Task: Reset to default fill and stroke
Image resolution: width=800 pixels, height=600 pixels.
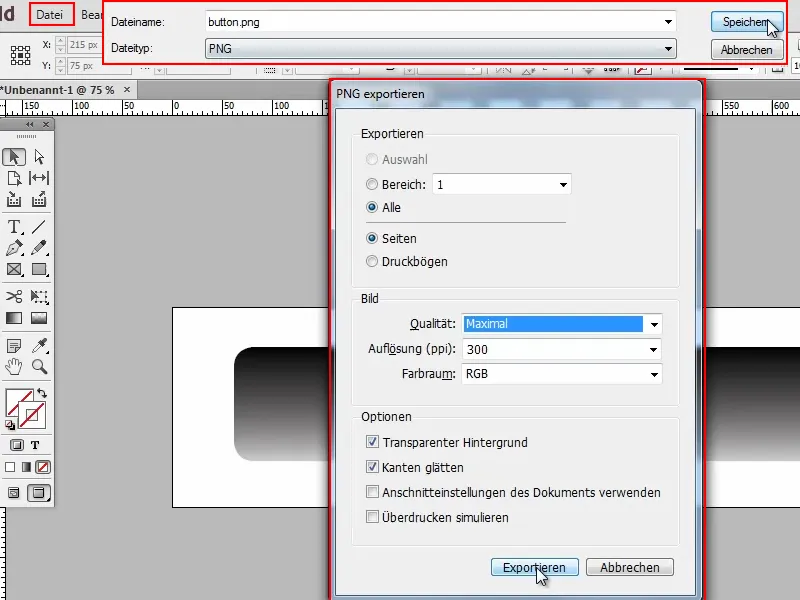Action: [x=10, y=425]
